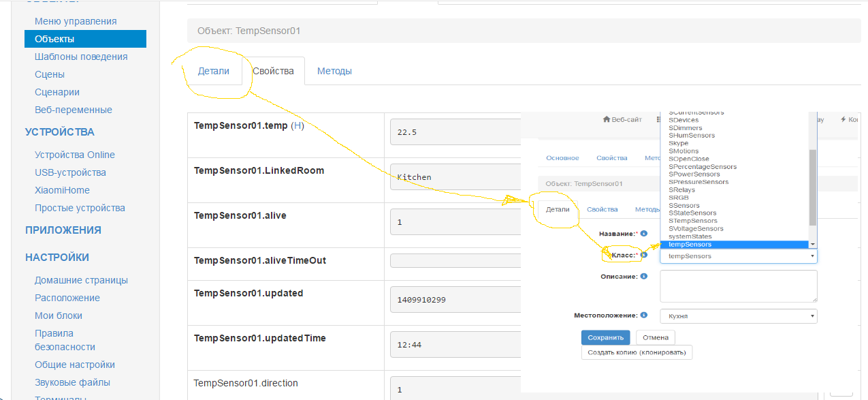
Task: Open Сценарии in the sidebar
Action: (57, 92)
